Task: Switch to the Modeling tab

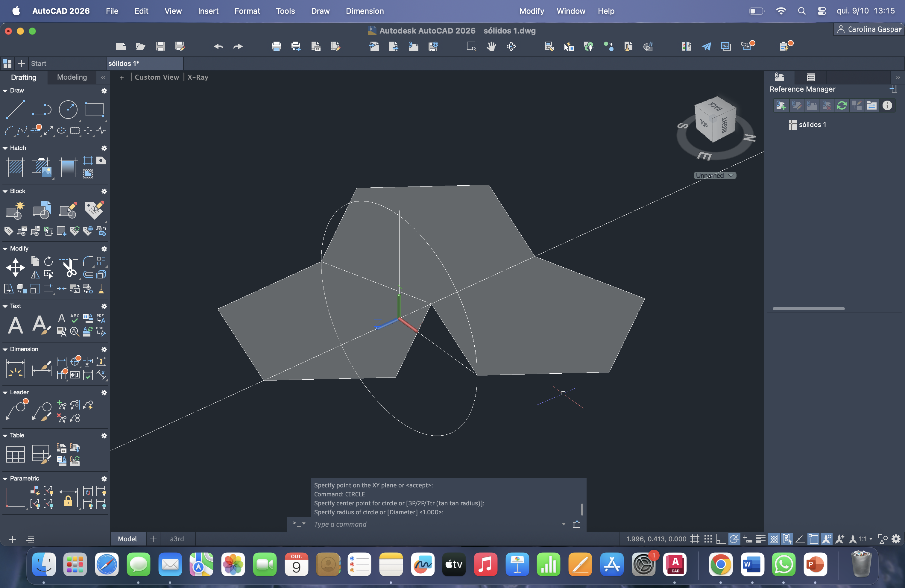Action: (72, 77)
